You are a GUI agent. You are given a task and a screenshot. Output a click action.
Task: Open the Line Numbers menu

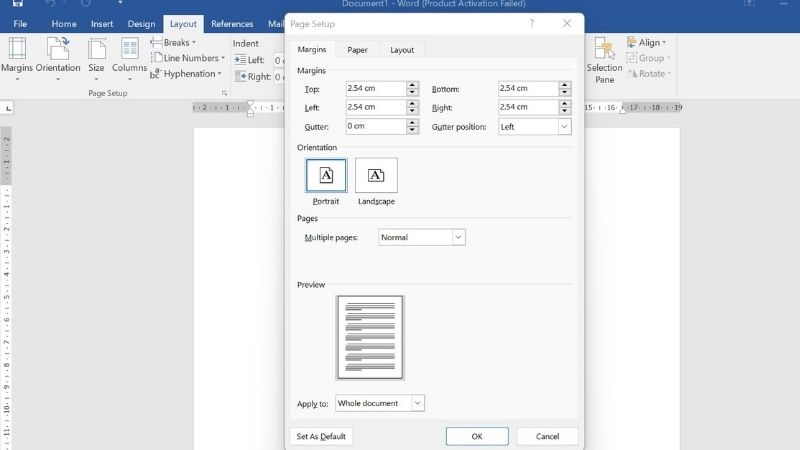[x=188, y=58]
